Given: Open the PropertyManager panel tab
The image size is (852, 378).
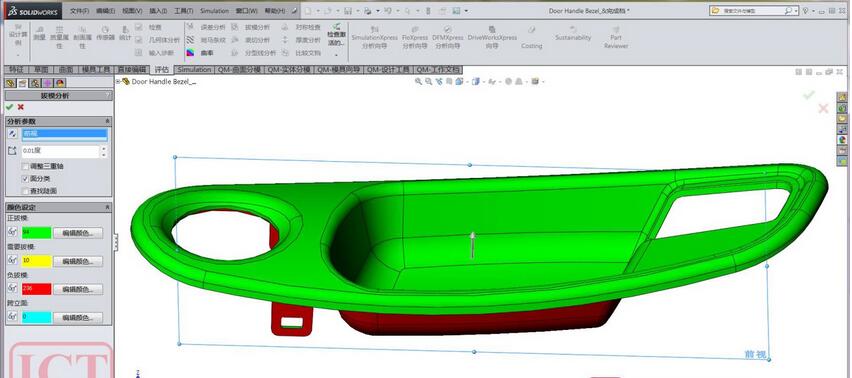Looking at the screenshot, I should point(23,83).
